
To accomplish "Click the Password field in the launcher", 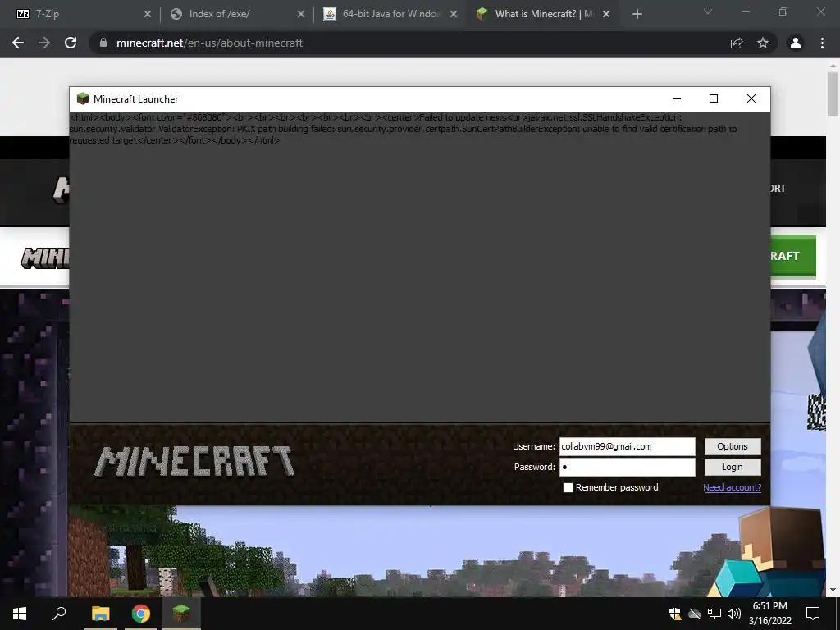I will (x=628, y=467).
